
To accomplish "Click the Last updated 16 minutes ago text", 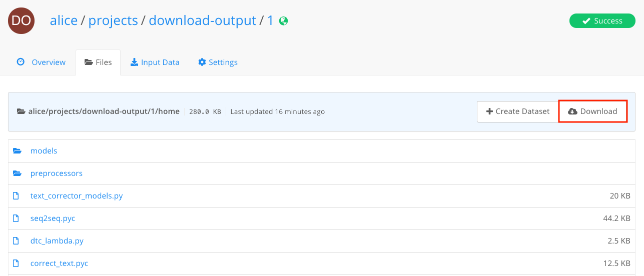I will [278, 111].
